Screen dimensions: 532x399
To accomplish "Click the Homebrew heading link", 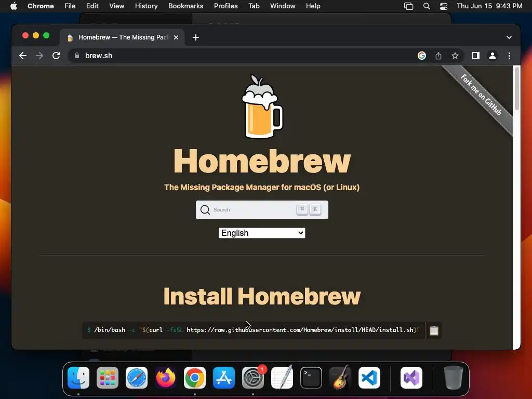I will [262, 161].
